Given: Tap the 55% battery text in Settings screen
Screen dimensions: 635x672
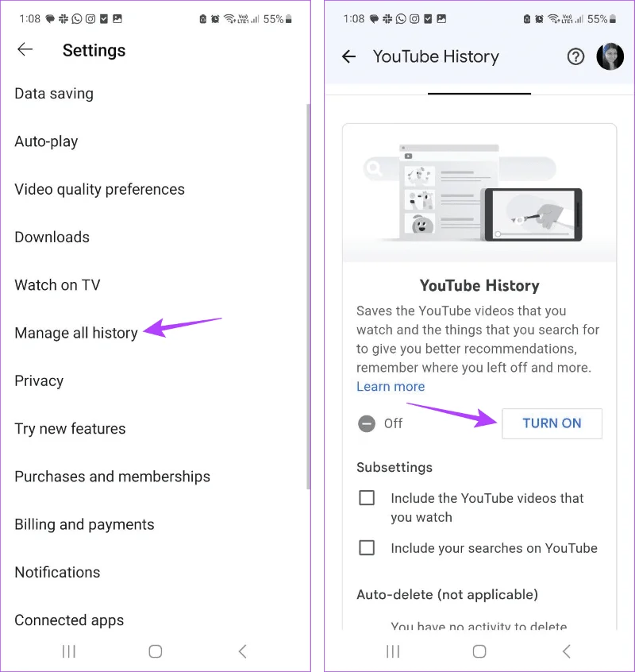Looking at the screenshot, I should point(273,19).
